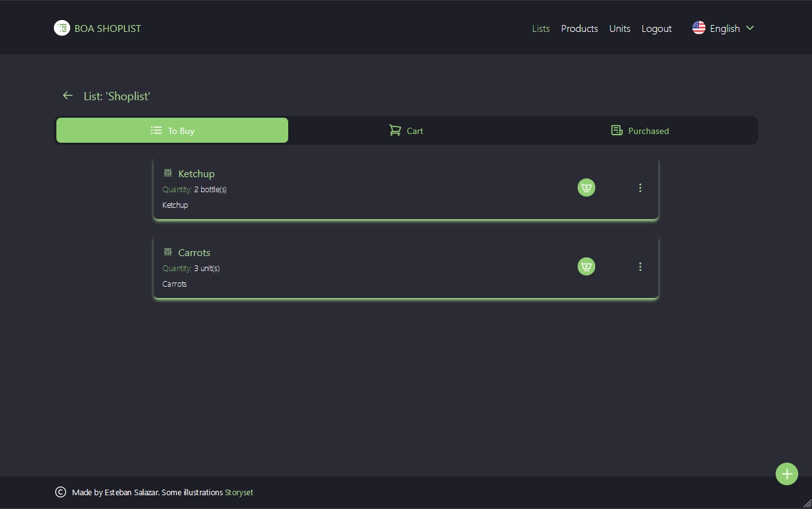This screenshot has width=812, height=509.
Task: Click the Logout link
Action: click(x=656, y=29)
